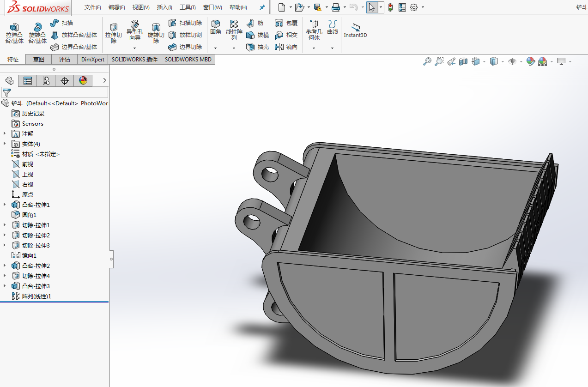588x387 pixels.
Task: Open the 参考几何体 reference geometry tool
Action: tap(314, 30)
